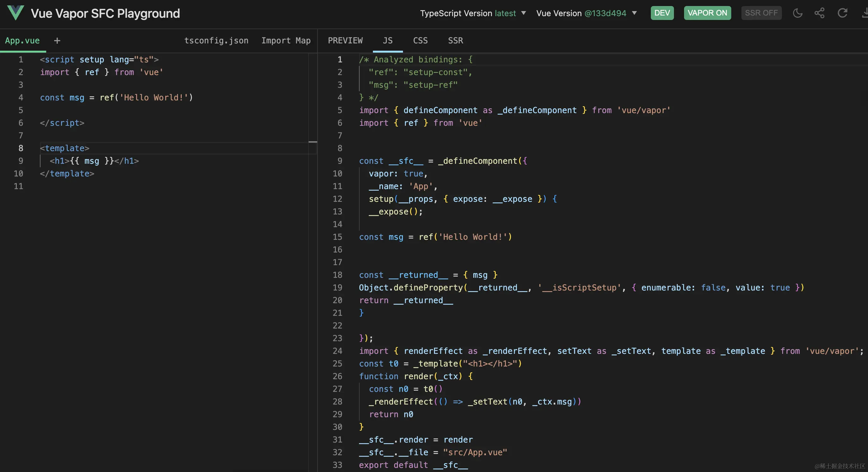Click the editor minimap scrollbar slider

313,142
